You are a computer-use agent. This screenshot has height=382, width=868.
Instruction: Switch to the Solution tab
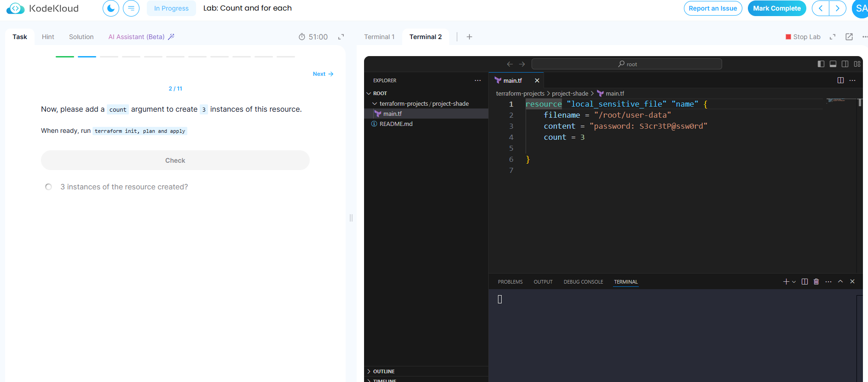coord(81,37)
